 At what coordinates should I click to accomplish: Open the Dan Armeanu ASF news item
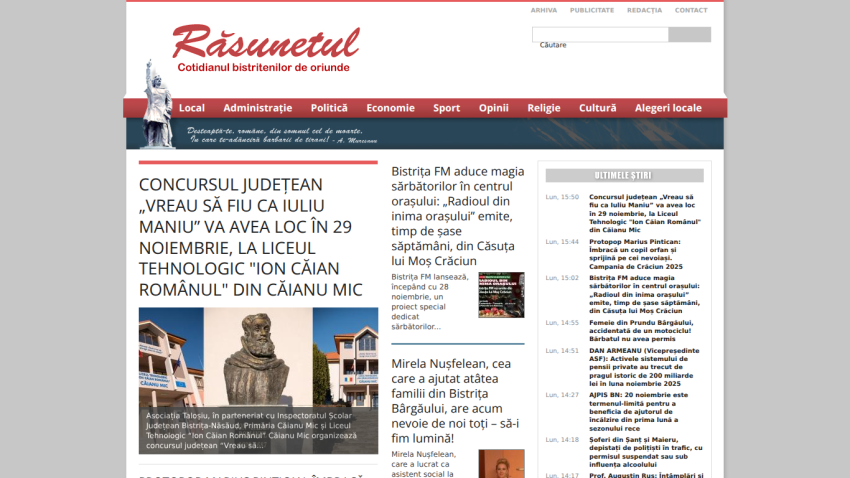click(x=644, y=367)
